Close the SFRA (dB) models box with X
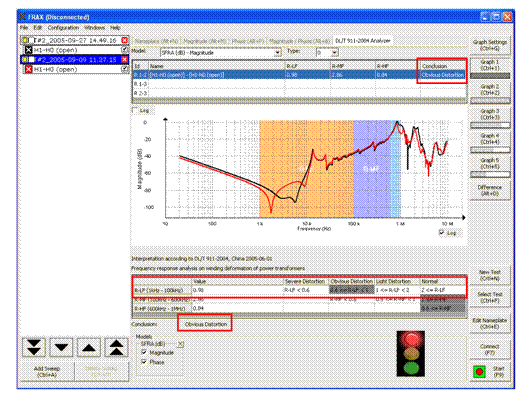 pos(180,344)
